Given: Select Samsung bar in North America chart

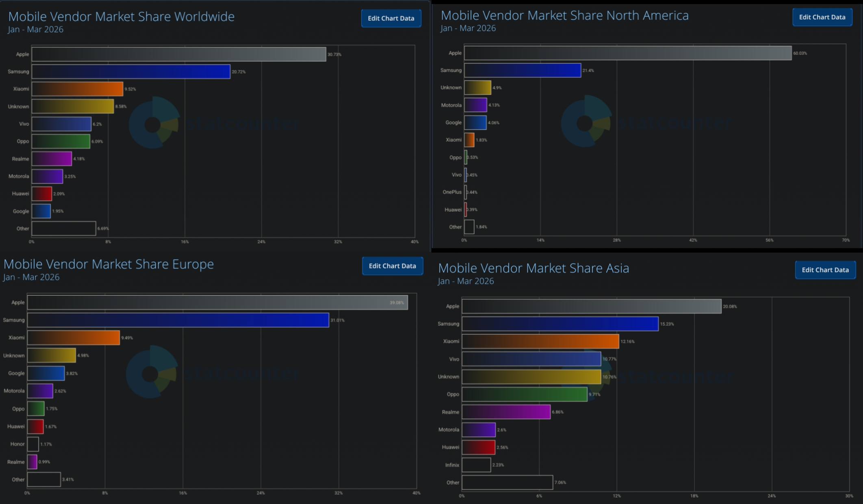Looking at the screenshot, I should (523, 70).
